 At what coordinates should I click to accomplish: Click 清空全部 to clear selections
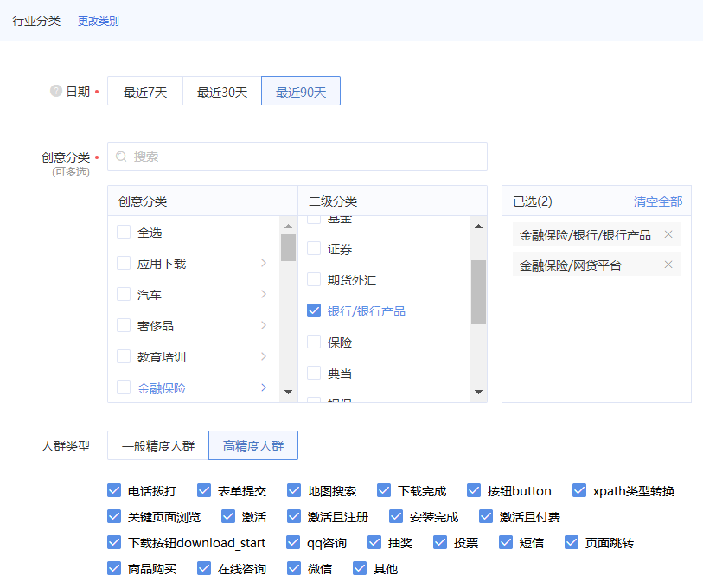(658, 201)
